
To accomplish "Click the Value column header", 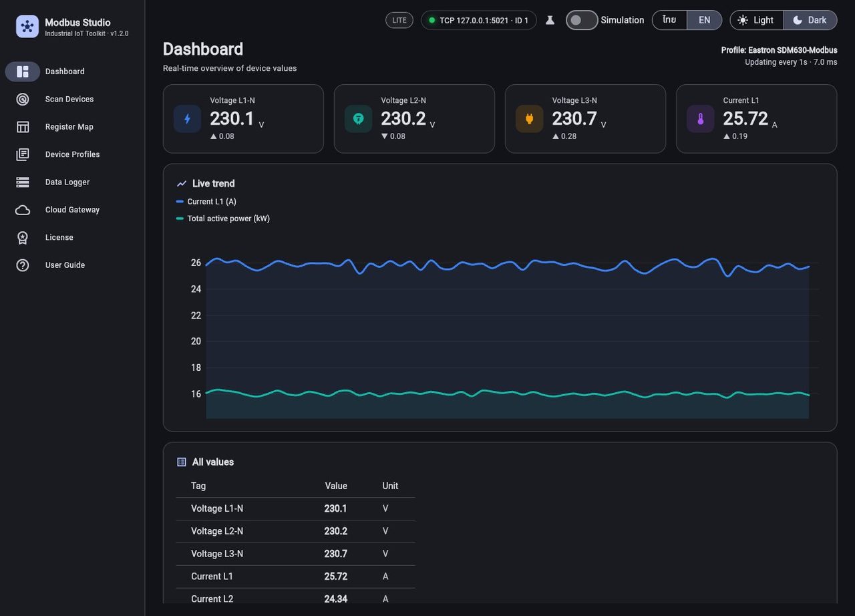I will 336,486.
